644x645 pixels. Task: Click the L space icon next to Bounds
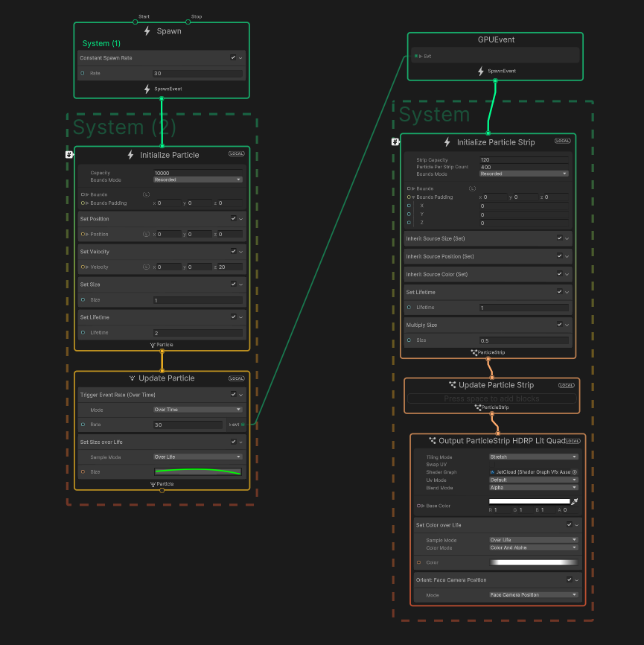coord(146,194)
